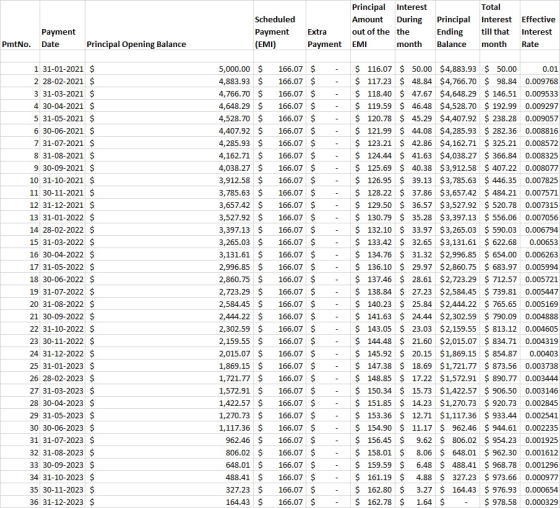
Task: Click the Principal Opening Balance header
Action: (x=169, y=25)
